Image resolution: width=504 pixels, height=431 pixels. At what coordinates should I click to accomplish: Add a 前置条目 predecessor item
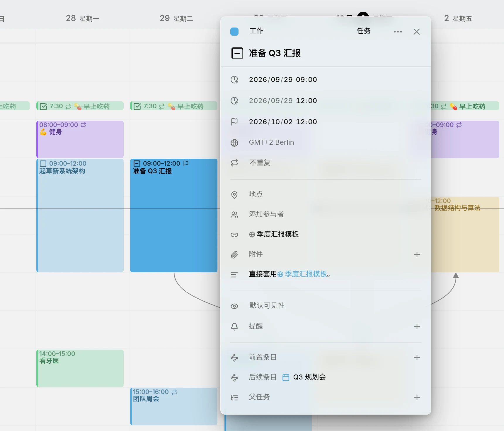(417, 358)
